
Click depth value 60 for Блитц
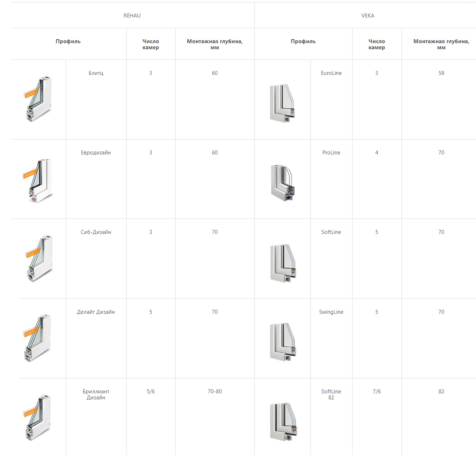click(215, 73)
